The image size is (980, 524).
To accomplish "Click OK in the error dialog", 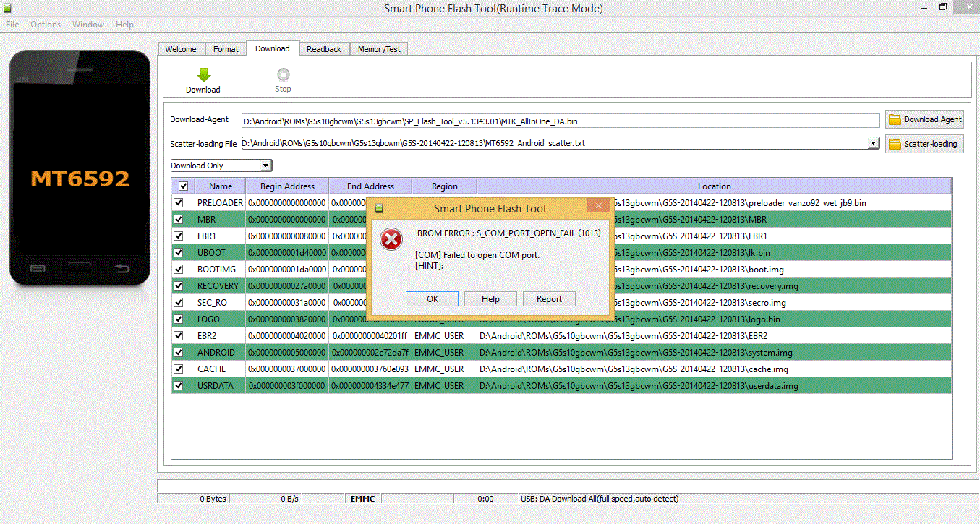I will (433, 298).
